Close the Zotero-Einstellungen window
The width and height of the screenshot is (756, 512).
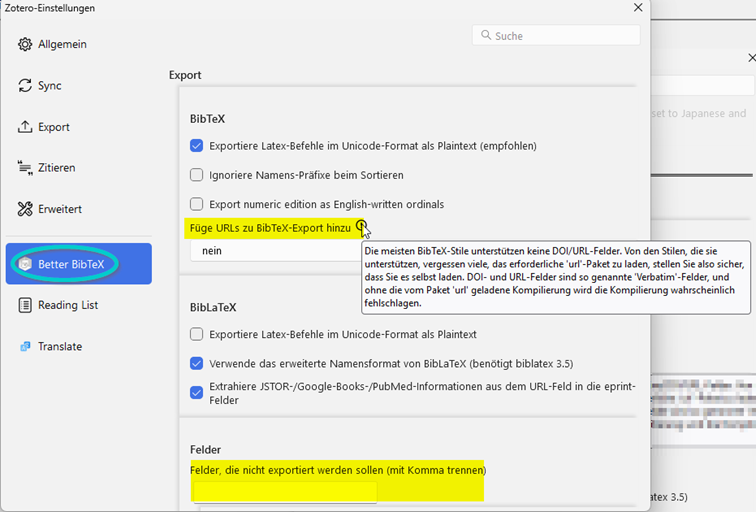point(638,8)
